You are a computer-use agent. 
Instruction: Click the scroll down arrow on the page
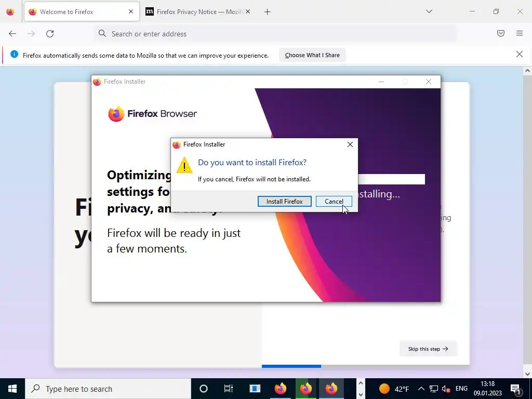click(527, 374)
